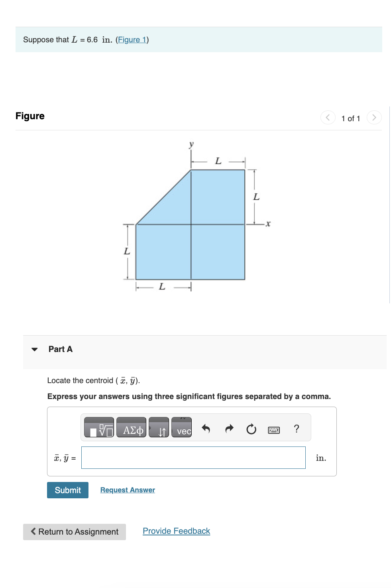The height and width of the screenshot is (588, 391).
Task: Open the Figure 1 link in the problem statement
Action: (x=132, y=39)
